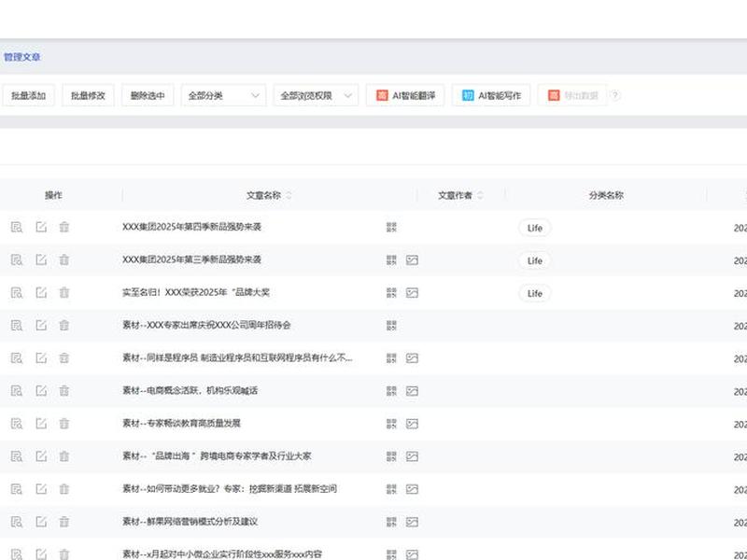Open the 全部分类 category dropdown
This screenshot has height=560, width=747.
pos(223,95)
